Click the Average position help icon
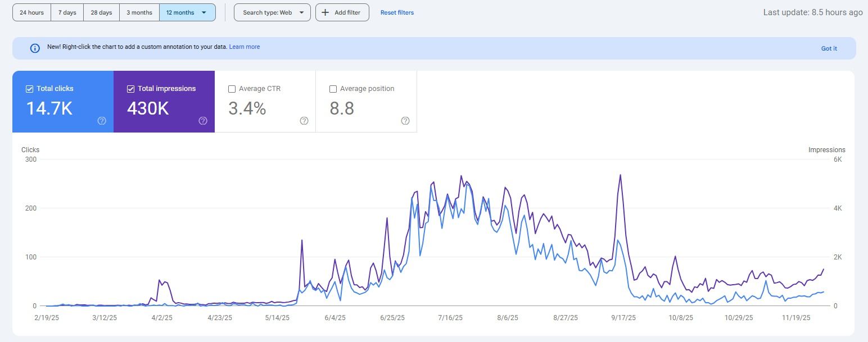 coord(405,121)
